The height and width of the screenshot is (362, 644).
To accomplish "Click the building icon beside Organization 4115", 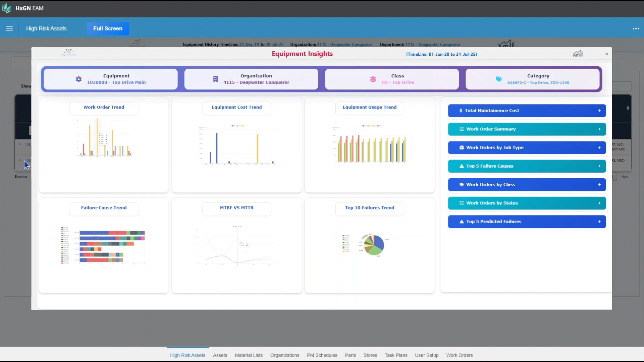I will pyautogui.click(x=215, y=79).
